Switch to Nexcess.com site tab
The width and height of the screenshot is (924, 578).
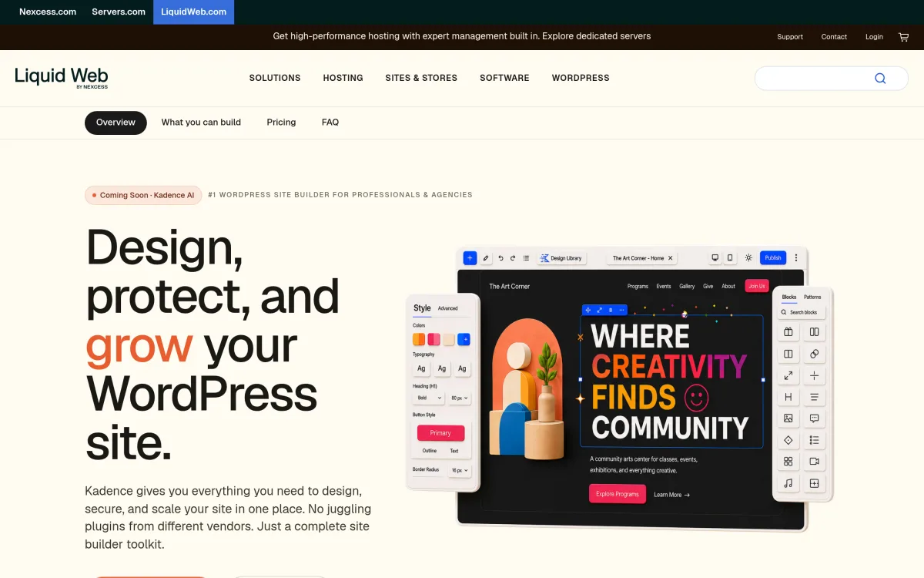48,12
